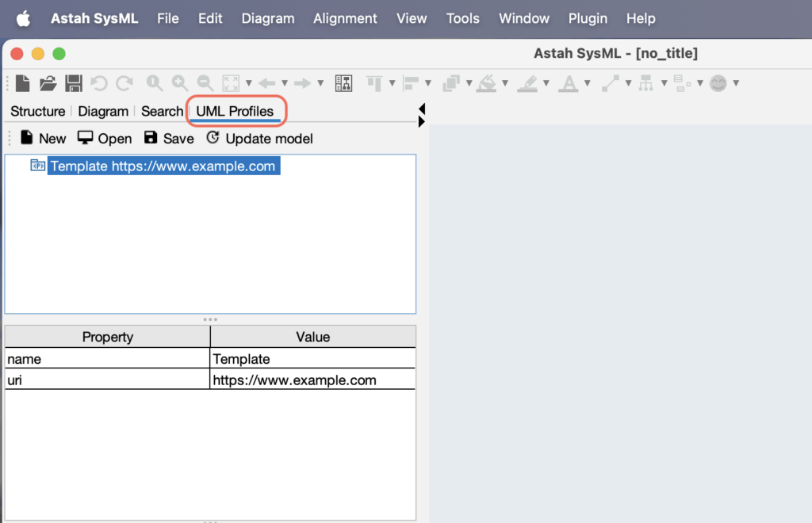The image size is (812, 523).
Task: Open the line style dropdown arrow
Action: 627,82
